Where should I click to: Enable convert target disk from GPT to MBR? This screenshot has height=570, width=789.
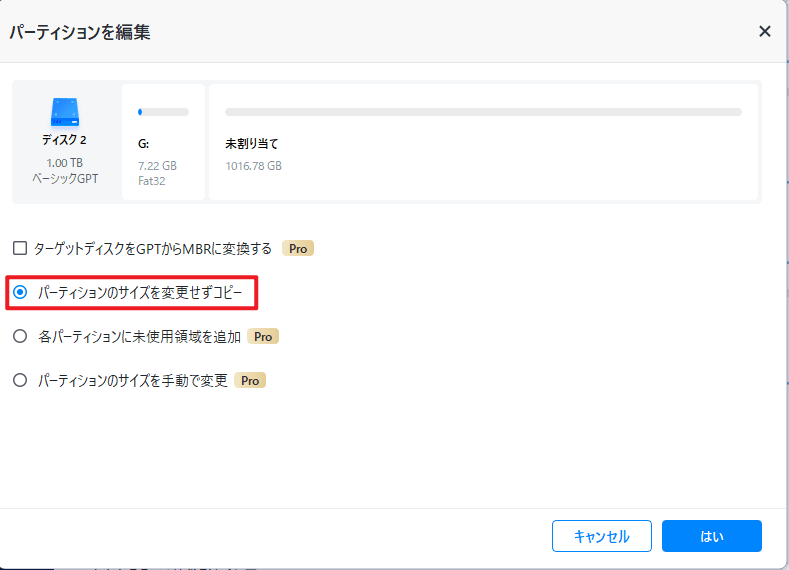pos(20,248)
